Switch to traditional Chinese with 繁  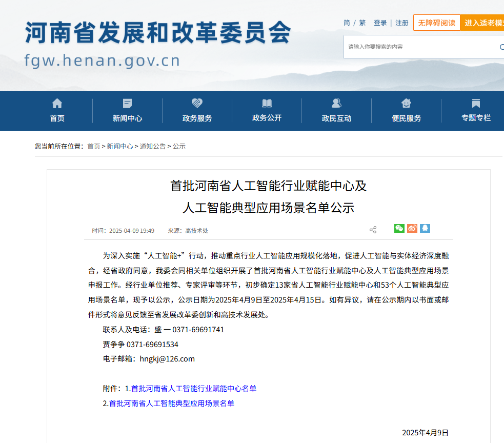[362, 23]
